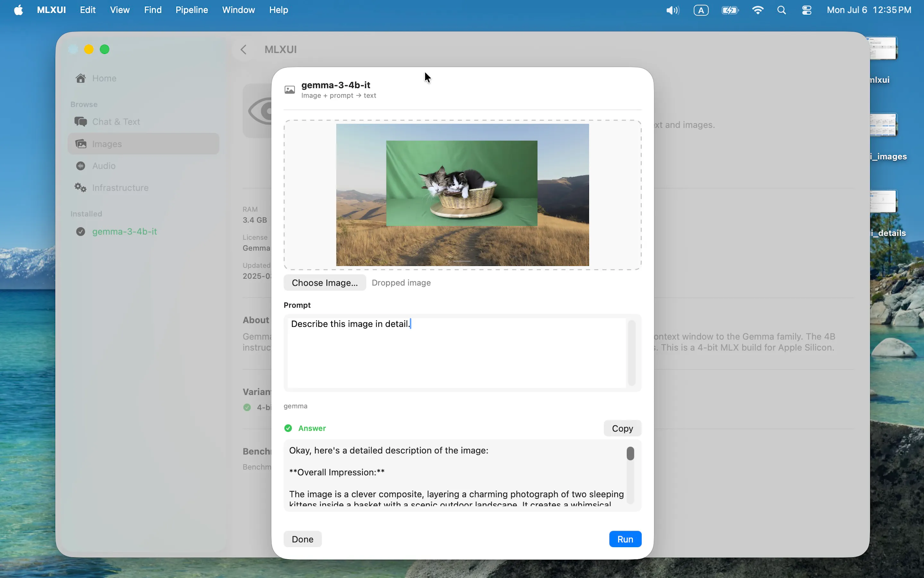The image size is (924, 578).
Task: Open Spotlight search icon
Action: coord(782,10)
